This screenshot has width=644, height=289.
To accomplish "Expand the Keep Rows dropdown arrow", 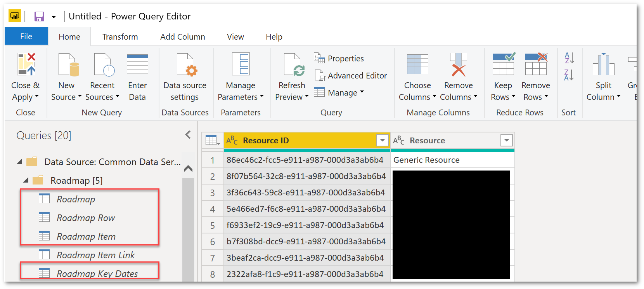I will pos(513,96).
